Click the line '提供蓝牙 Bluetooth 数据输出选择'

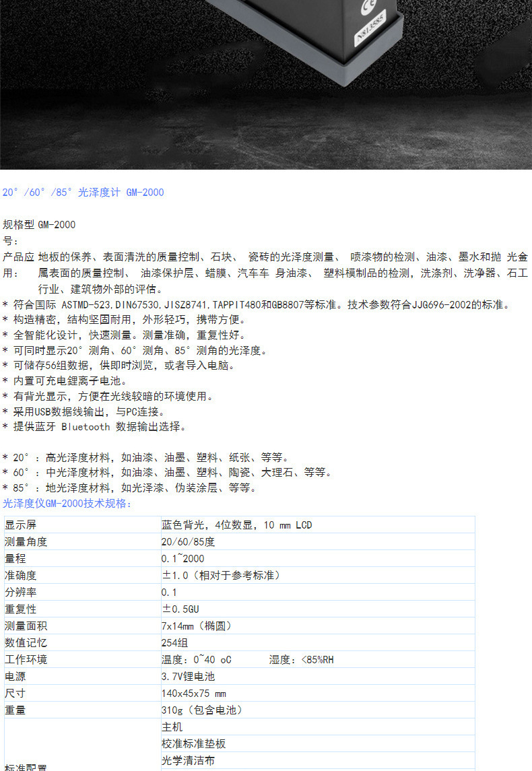(x=94, y=426)
